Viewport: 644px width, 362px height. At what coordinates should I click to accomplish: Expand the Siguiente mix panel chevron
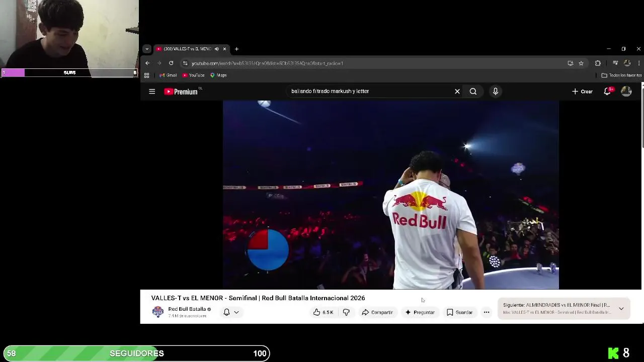pos(621,309)
